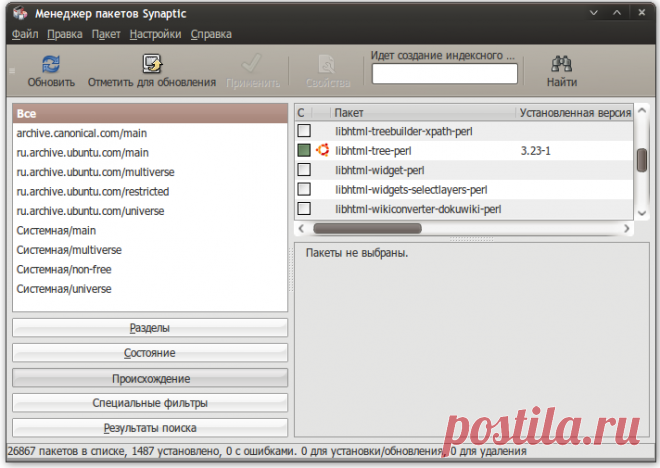Click the status bar package count text

267,451
